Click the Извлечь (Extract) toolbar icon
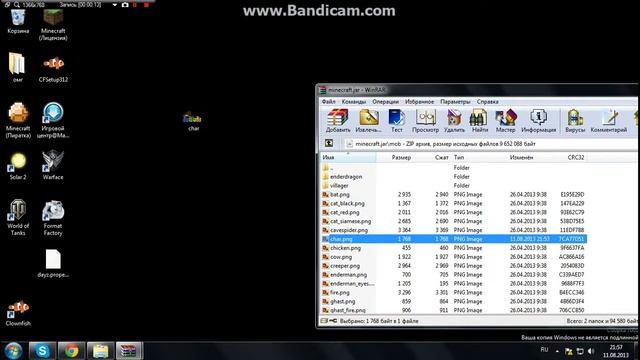Viewport: 640px width, 360px height. [x=368, y=121]
